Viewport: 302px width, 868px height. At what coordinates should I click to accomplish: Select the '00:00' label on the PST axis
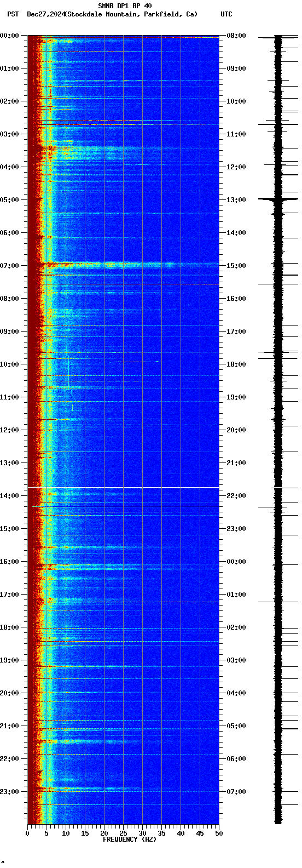(9, 36)
